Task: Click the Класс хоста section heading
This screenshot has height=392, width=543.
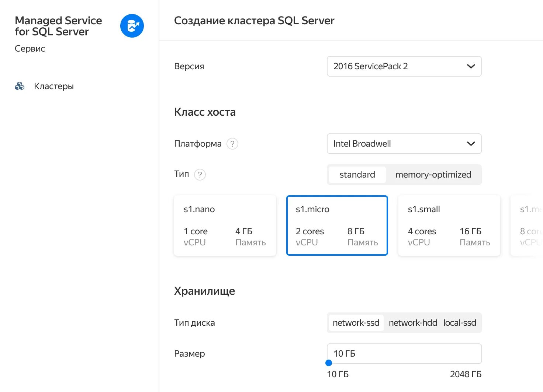Action: [x=205, y=112]
